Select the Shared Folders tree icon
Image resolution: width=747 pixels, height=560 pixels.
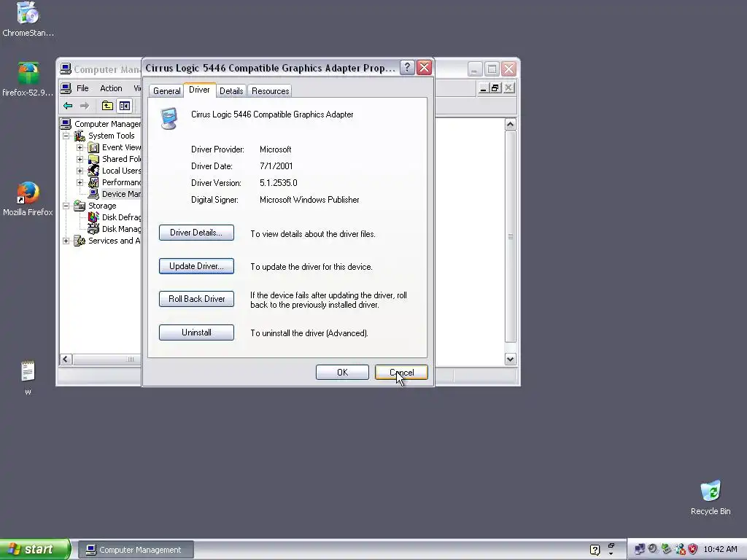tap(93, 159)
